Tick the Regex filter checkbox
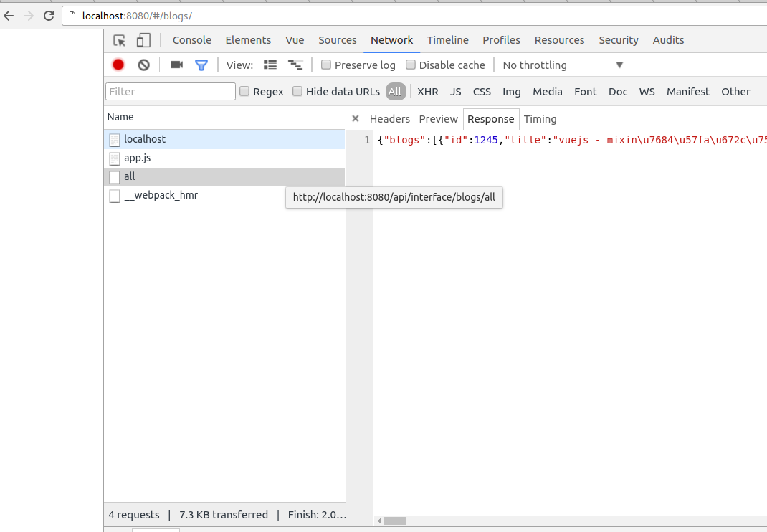 click(244, 91)
